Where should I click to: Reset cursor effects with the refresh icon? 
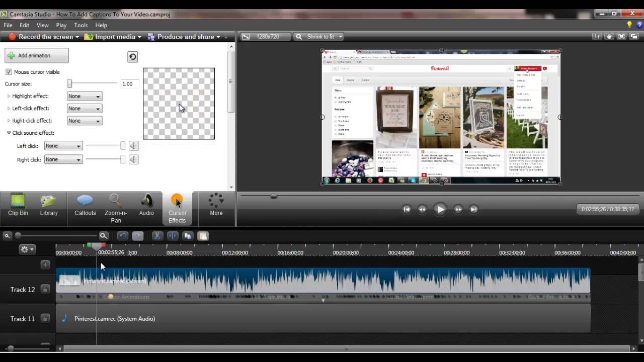pos(132,57)
